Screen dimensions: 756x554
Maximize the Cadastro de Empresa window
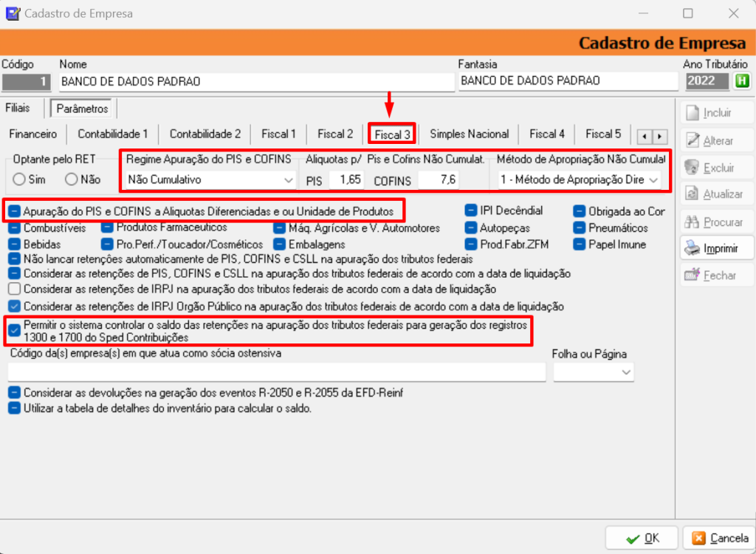[688, 13]
